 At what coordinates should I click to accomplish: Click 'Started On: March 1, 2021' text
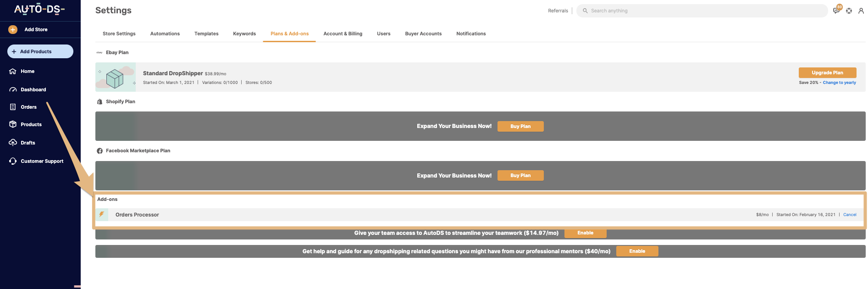coord(169,83)
